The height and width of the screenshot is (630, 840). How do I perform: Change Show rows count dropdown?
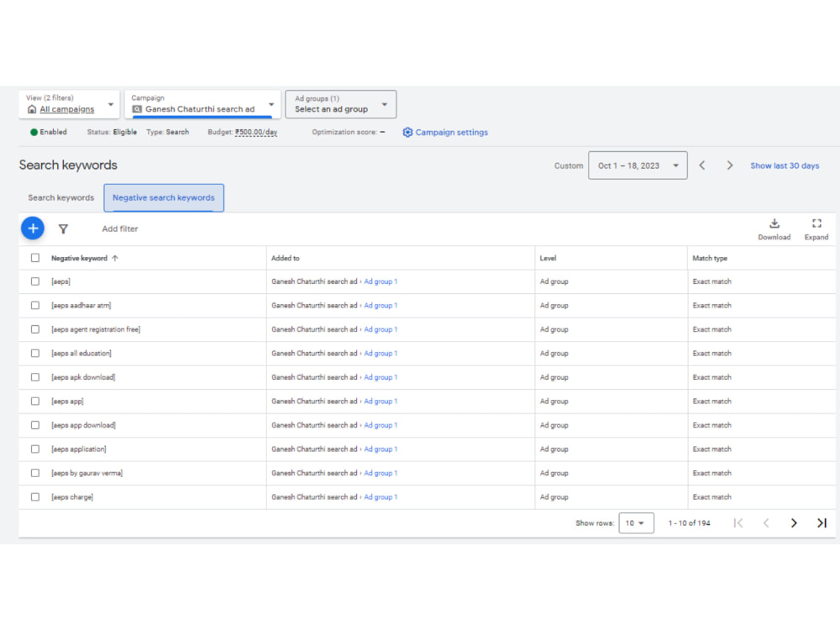click(636, 522)
